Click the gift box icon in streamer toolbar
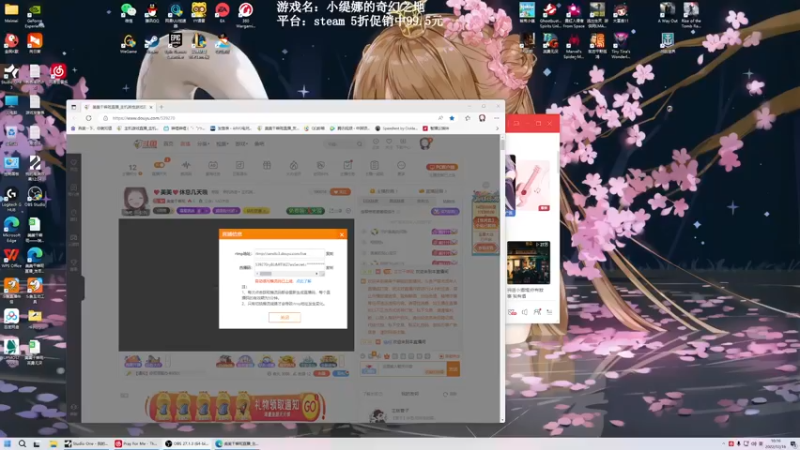 pyautogui.click(x=266, y=165)
